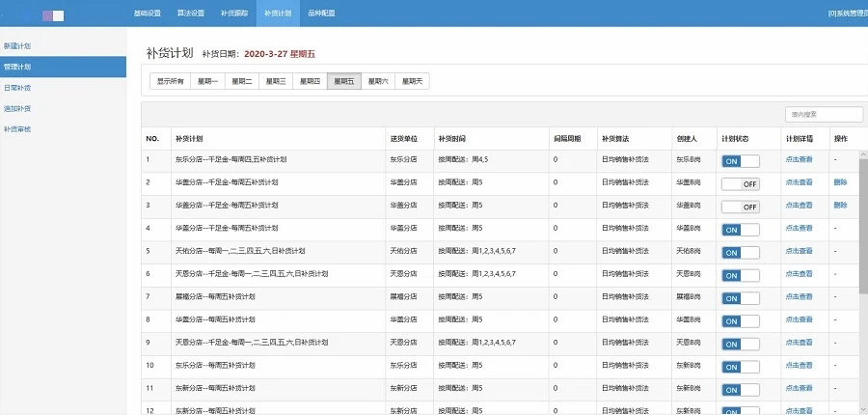Click the logo in the top-left header
The image size is (868, 415).
point(53,15)
